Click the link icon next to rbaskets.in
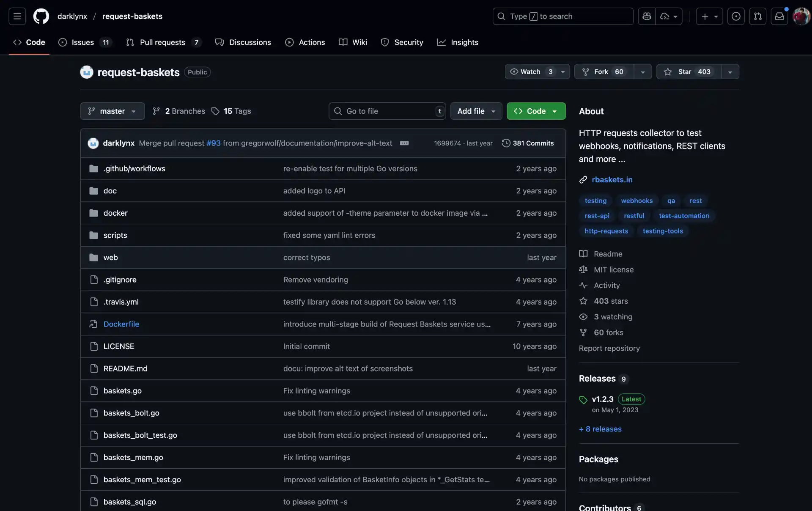Viewport: 812px width, 511px height. pyautogui.click(x=583, y=180)
